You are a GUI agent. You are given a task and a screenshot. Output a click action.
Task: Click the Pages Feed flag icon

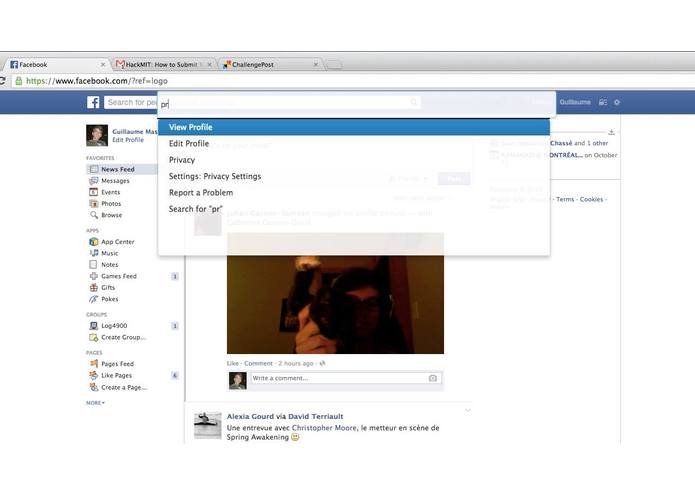pyautogui.click(x=94, y=364)
